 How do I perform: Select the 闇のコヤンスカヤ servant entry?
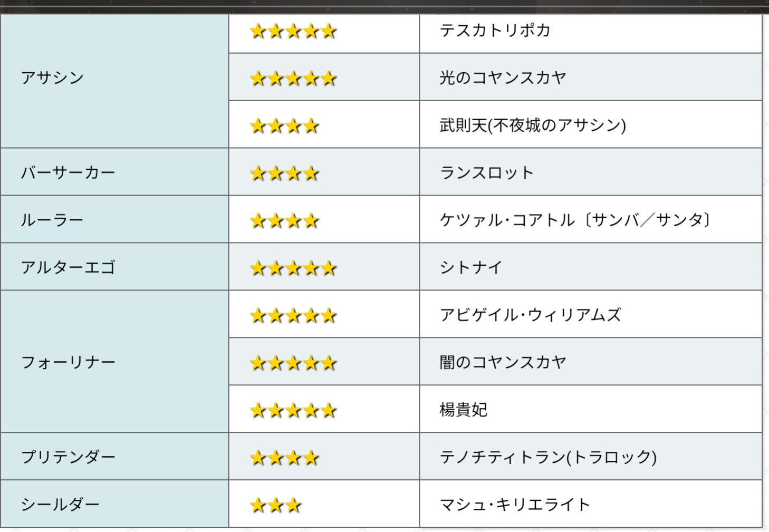click(503, 363)
